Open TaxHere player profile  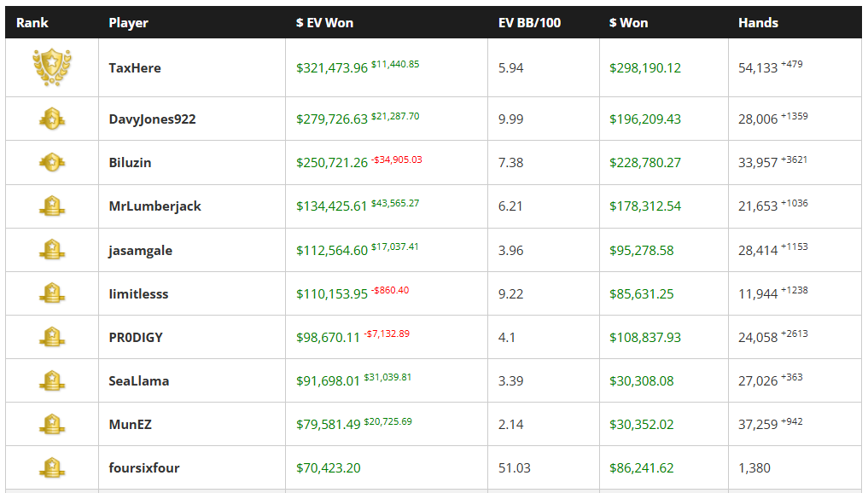pos(135,68)
